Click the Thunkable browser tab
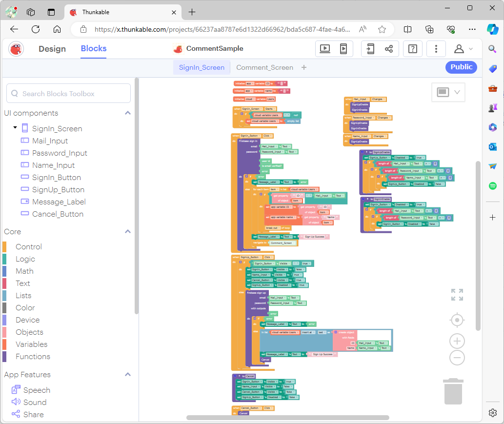This screenshot has width=504, height=424. pos(123,12)
